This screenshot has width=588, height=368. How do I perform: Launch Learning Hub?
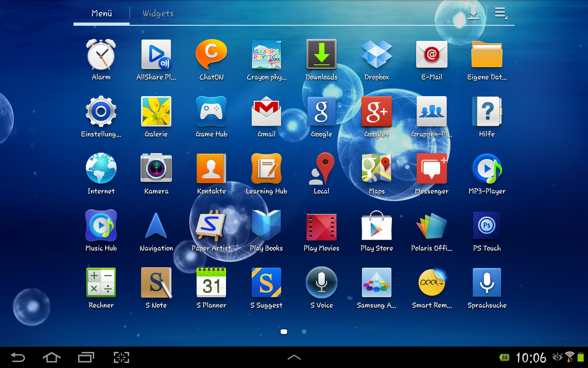266,169
